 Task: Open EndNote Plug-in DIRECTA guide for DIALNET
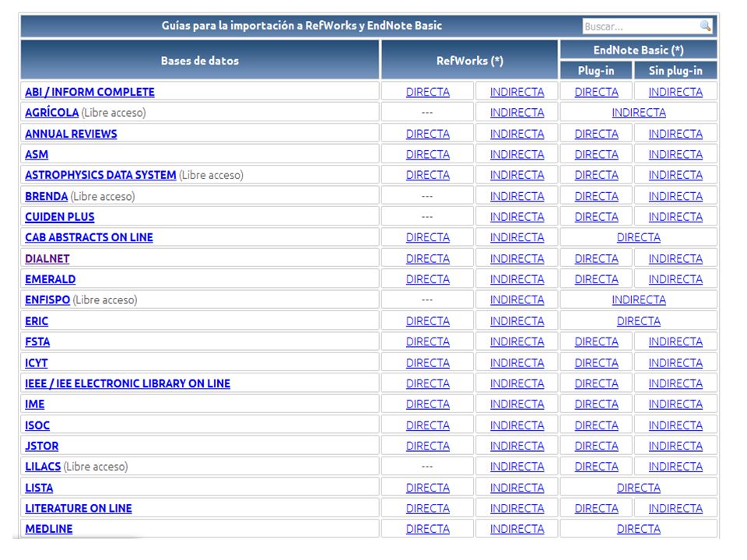[x=597, y=258]
